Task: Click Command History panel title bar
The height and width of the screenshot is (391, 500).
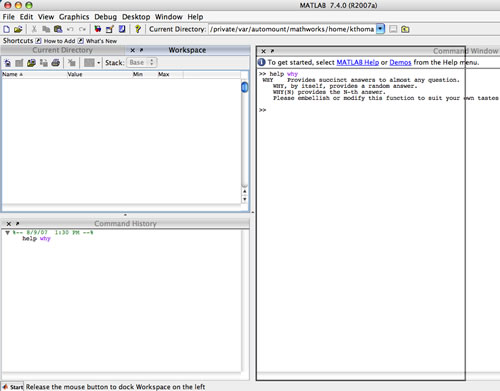Action: tap(125, 224)
